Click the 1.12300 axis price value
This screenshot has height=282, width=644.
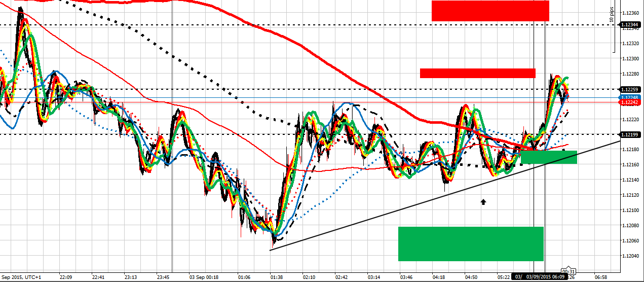(631, 59)
